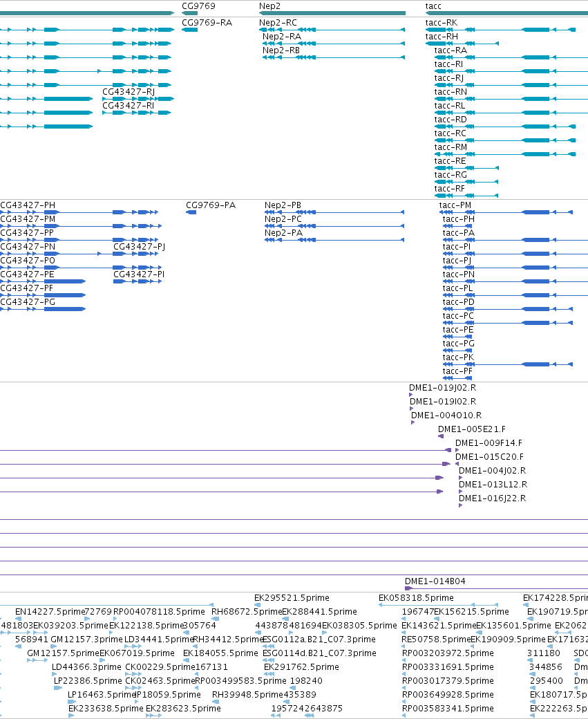Click clone label DME1-016J22.R
Image resolution: width=588 pixels, height=719 pixels.
(x=492, y=498)
